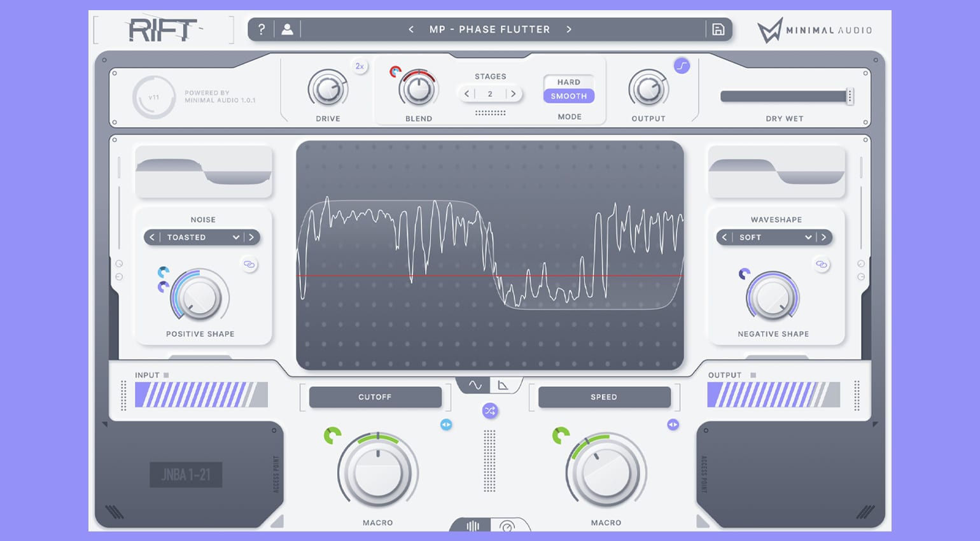Switch Mode from Smooth to Hard
Image resolution: width=980 pixels, height=541 pixels.
click(x=568, y=82)
